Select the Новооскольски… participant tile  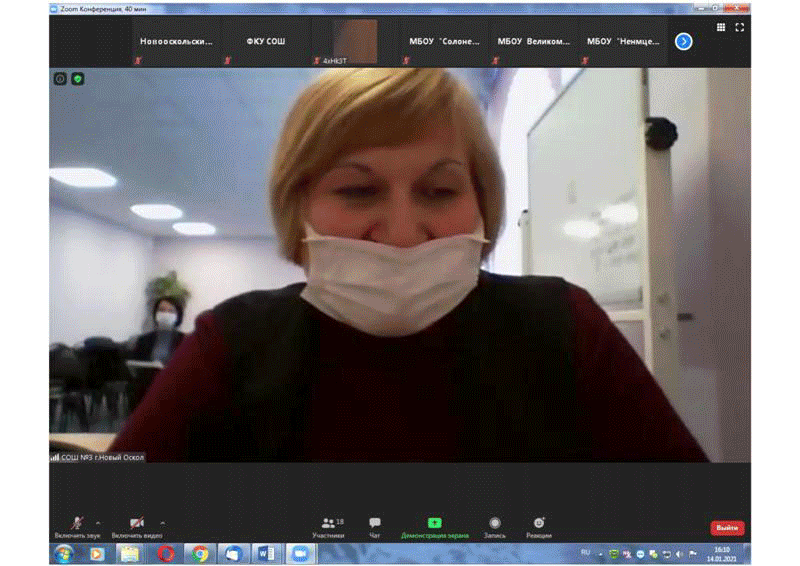point(177,42)
